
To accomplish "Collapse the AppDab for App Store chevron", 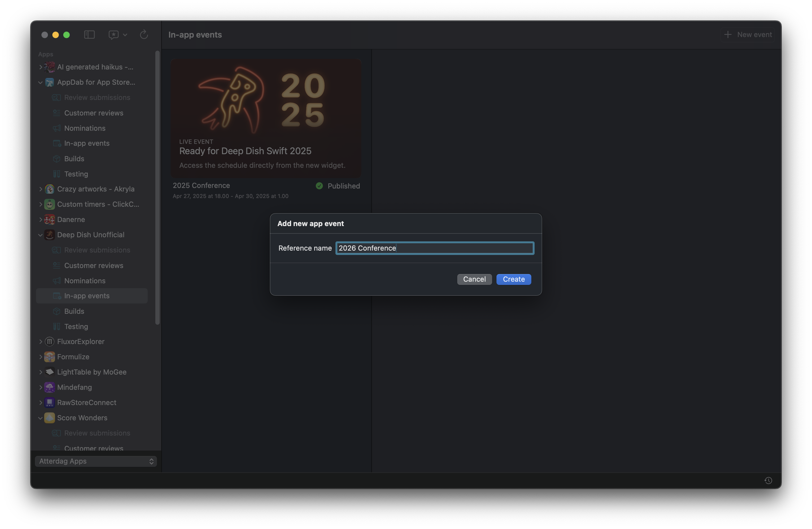I will (x=41, y=82).
